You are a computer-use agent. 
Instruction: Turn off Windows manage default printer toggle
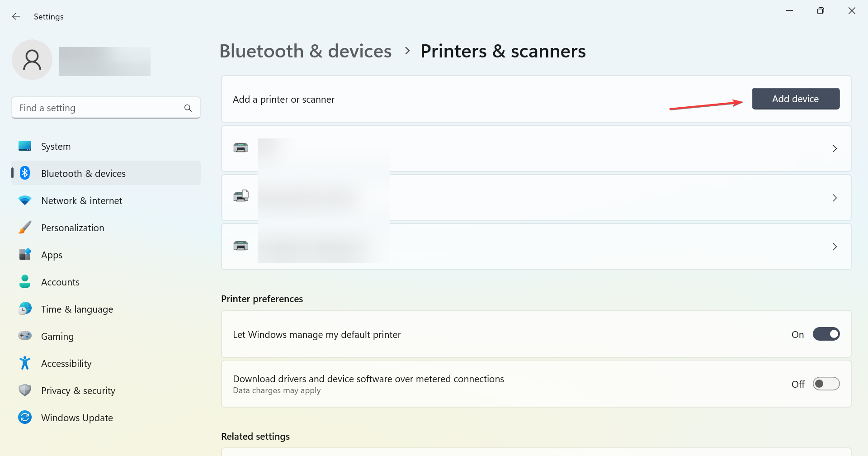pos(826,334)
